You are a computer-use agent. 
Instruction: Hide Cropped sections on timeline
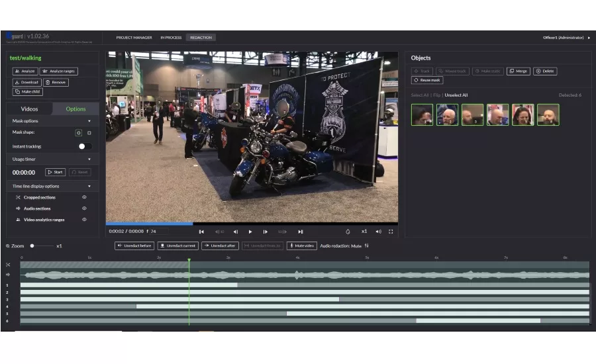point(84,197)
